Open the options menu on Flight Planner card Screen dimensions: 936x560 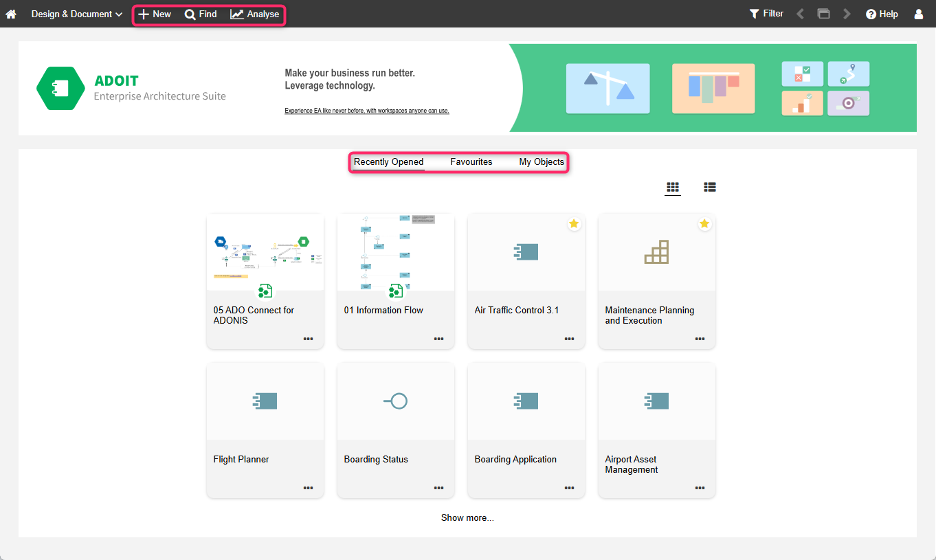[308, 488]
